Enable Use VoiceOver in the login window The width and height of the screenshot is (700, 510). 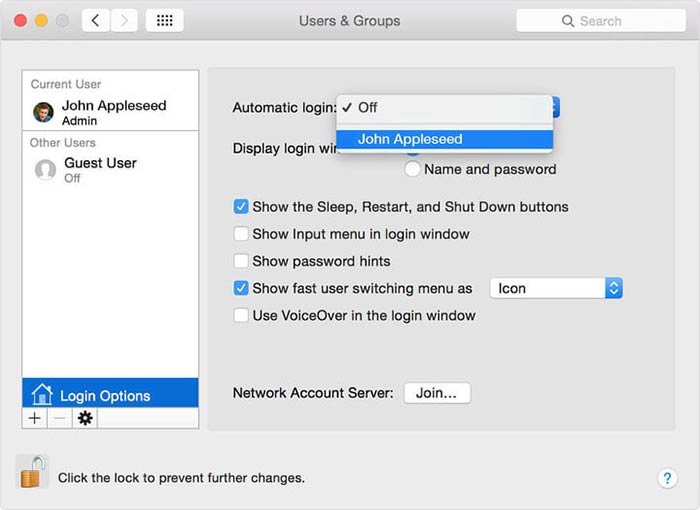[241, 315]
